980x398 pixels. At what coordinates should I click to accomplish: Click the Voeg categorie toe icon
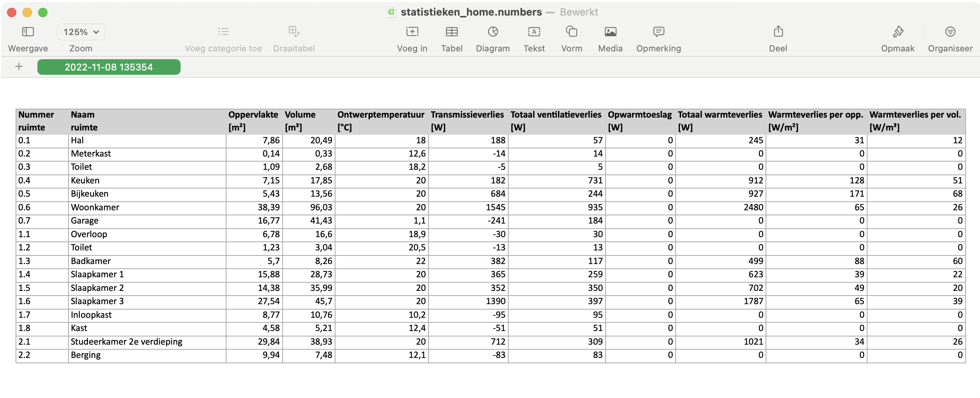[x=224, y=37]
